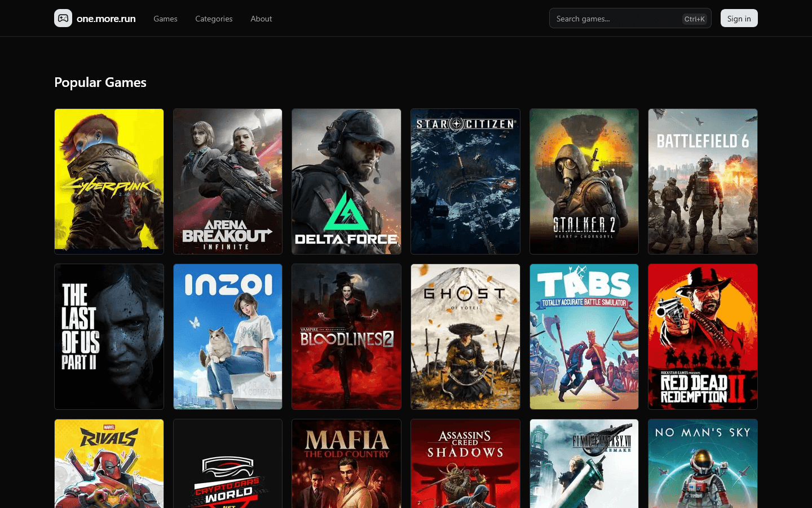
Task: Select Totally Accurate Battle Simulator
Action: [584, 336]
